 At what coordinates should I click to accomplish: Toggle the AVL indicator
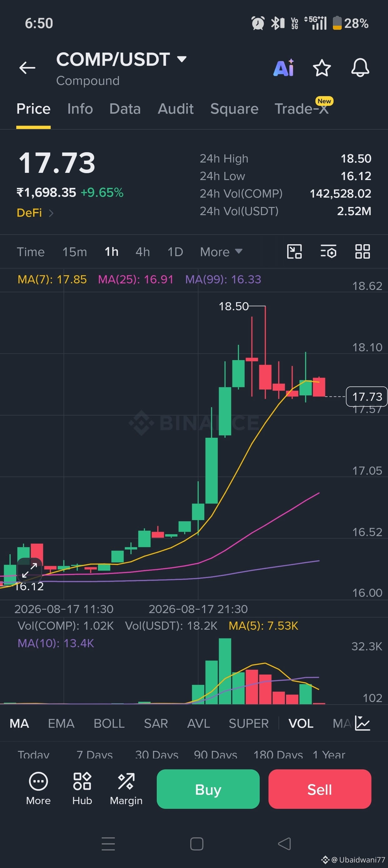[198, 723]
